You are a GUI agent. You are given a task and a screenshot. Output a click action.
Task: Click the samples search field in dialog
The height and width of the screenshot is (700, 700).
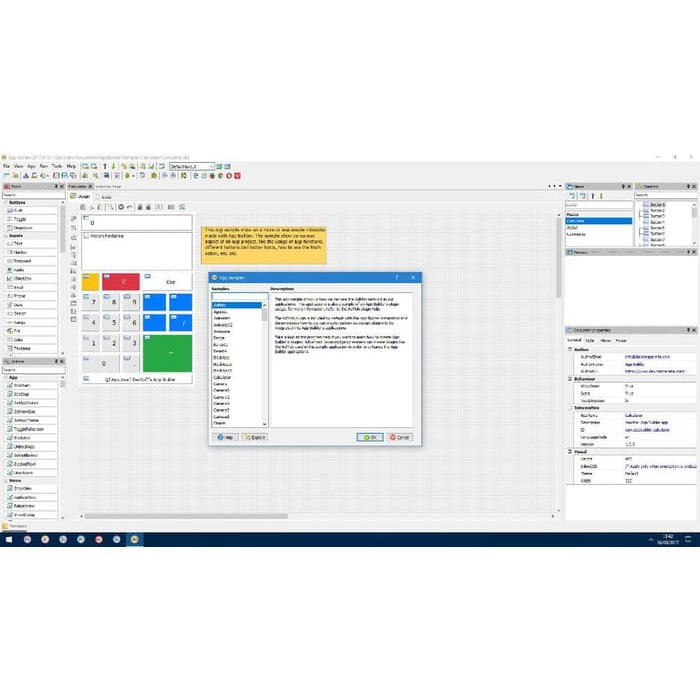[240, 296]
